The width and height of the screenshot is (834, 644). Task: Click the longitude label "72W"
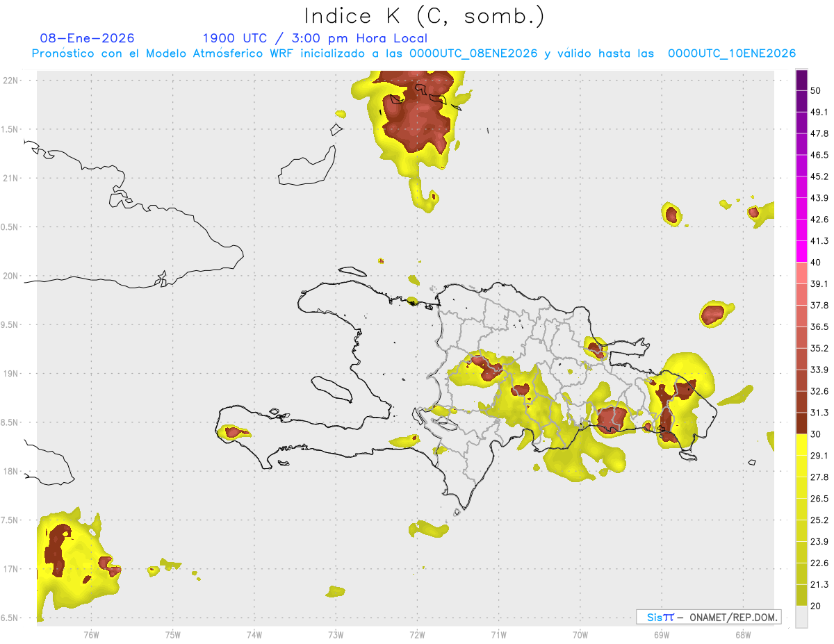click(417, 634)
